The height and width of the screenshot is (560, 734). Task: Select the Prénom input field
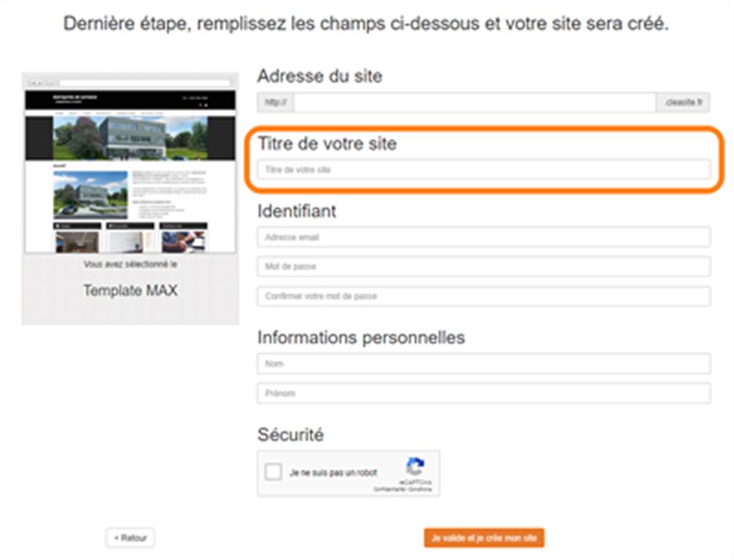pos(484,393)
